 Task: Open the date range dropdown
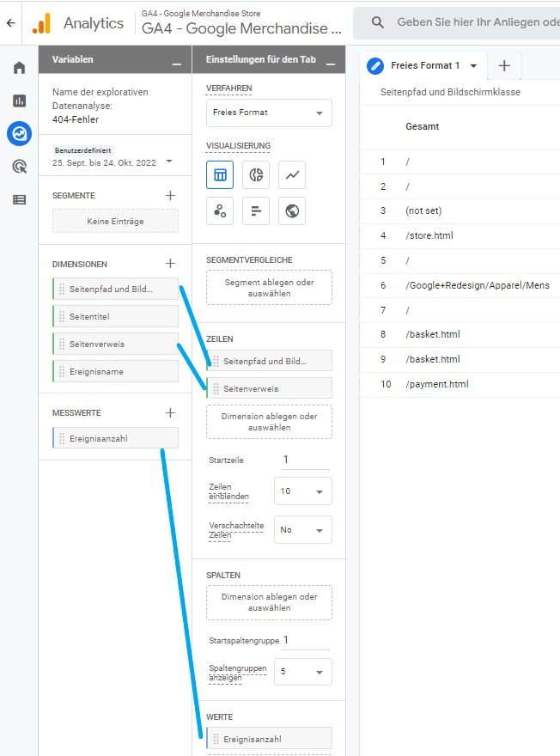[169, 162]
